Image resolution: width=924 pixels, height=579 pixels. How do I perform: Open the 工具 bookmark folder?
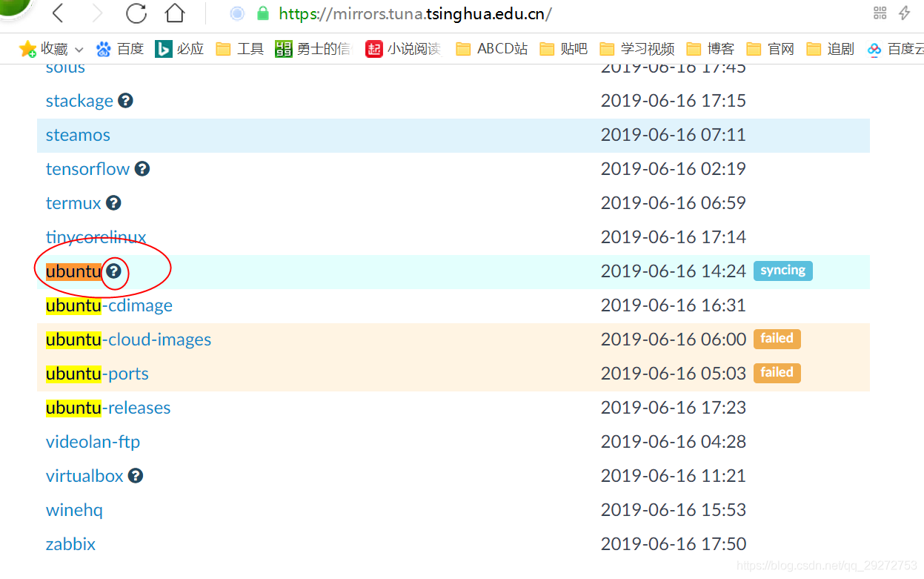coord(239,49)
